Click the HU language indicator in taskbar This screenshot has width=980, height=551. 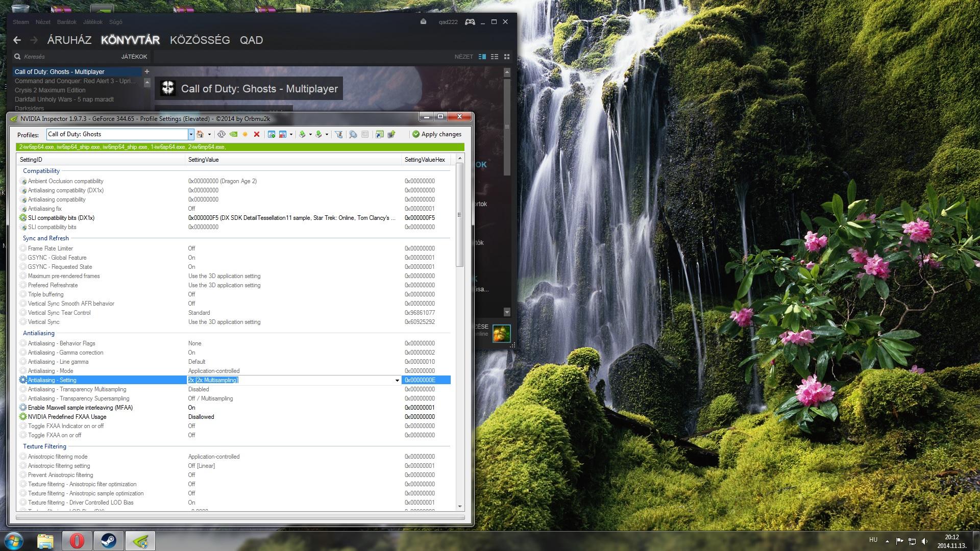(x=873, y=540)
